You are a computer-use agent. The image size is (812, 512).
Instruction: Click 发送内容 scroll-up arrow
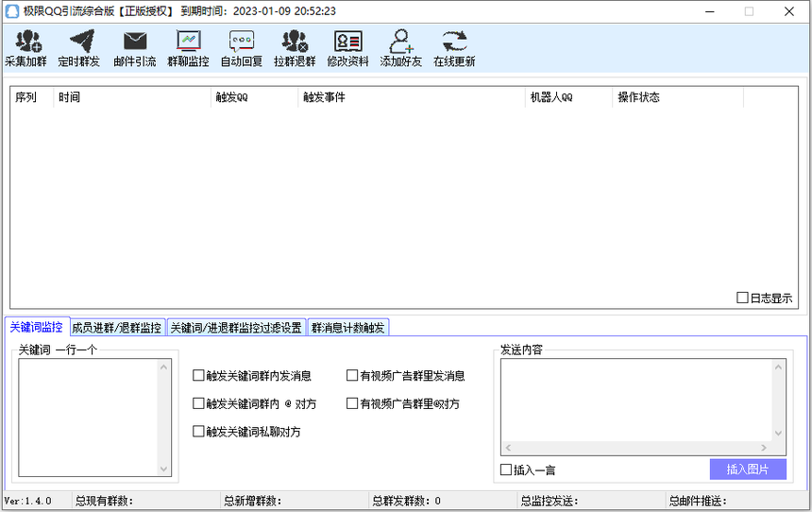(778, 367)
